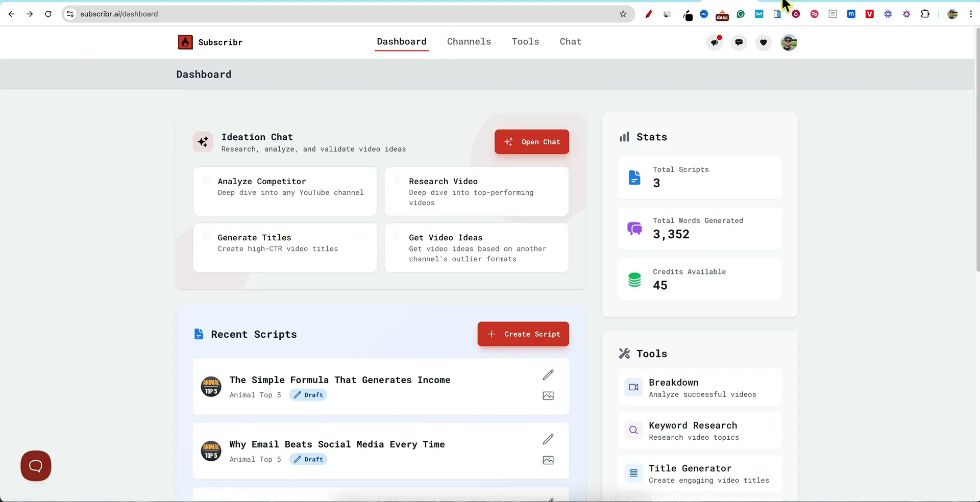Click the Tools wrench icon heading

click(624, 354)
